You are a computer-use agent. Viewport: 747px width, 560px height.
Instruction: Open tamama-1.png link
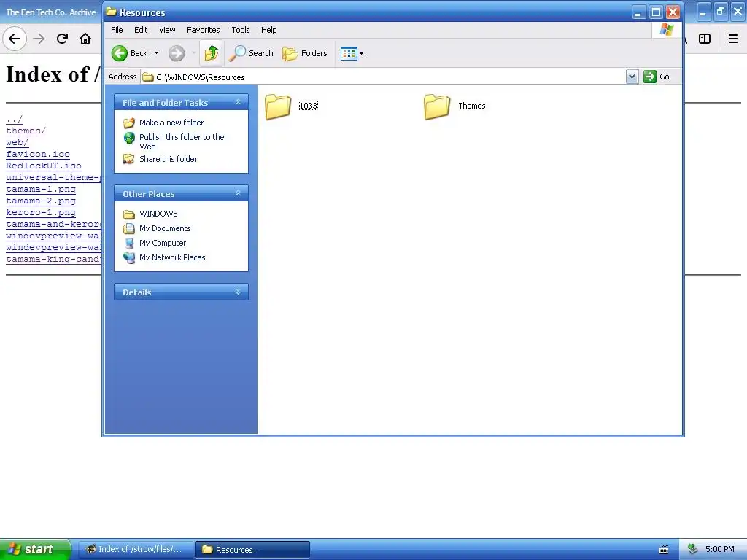[x=41, y=189]
